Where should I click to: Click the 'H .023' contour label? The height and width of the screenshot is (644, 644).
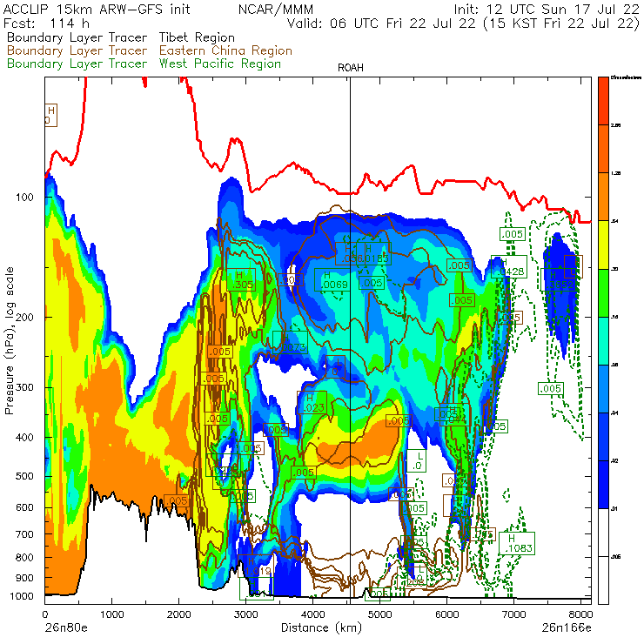pyautogui.click(x=312, y=402)
